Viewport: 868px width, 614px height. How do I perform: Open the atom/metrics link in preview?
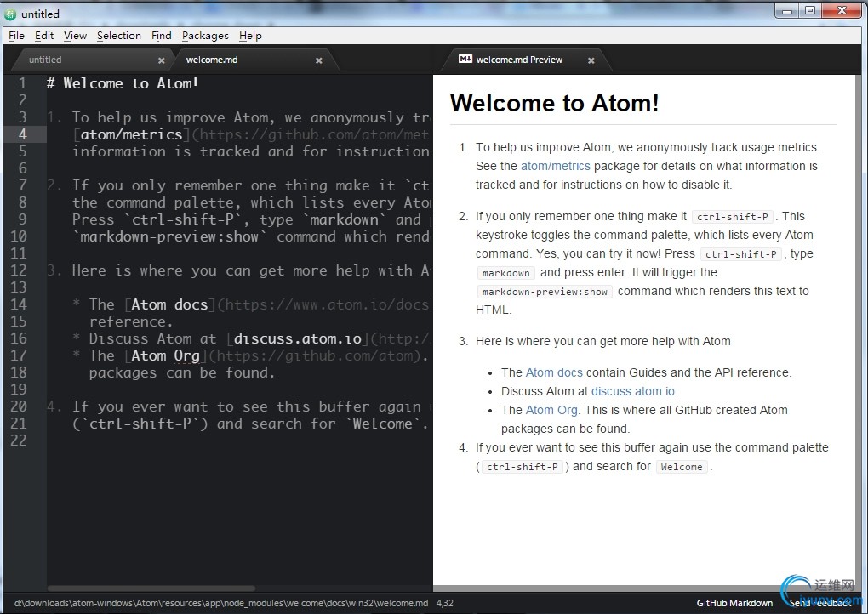pos(555,166)
